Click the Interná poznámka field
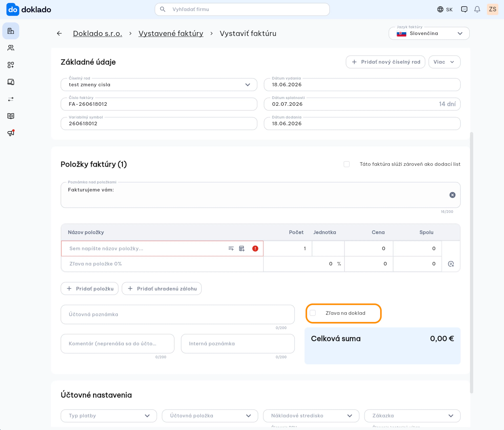The width and height of the screenshot is (504, 430). (238, 344)
